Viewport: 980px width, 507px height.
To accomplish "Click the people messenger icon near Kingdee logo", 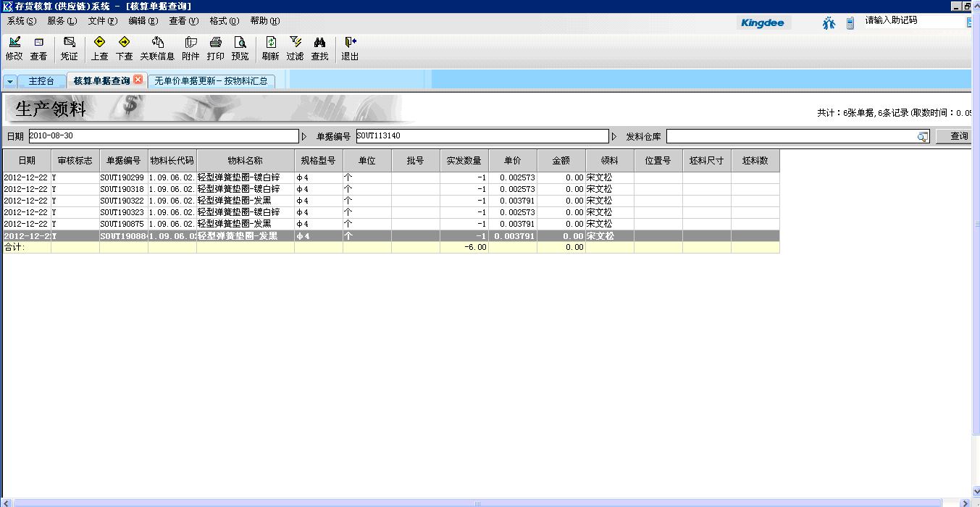I will (x=829, y=23).
